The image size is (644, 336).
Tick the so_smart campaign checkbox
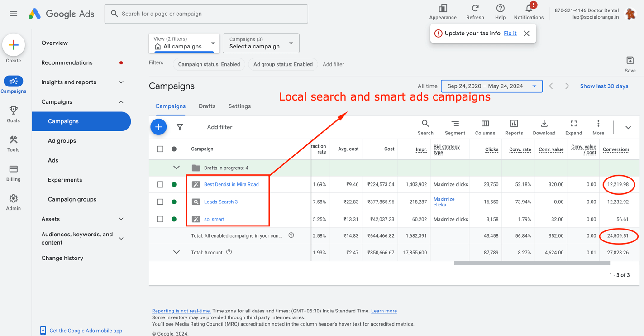160,219
